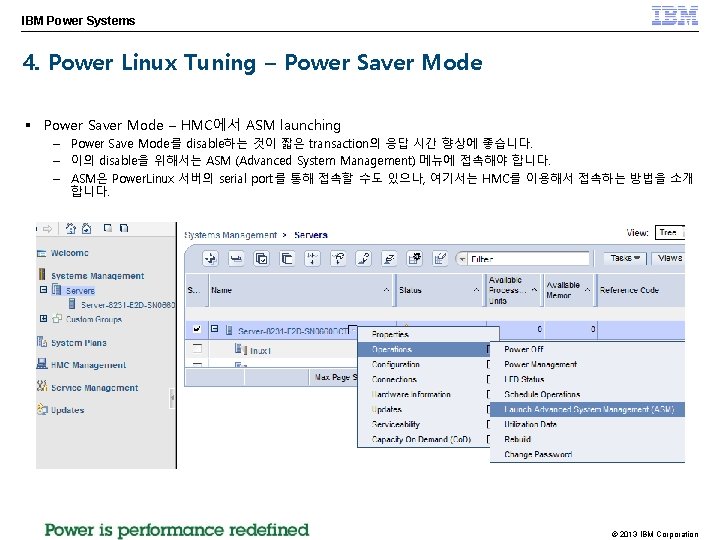Choose Power Management in submenu
Viewport: 720px width, 540px height.
pyautogui.click(x=587, y=365)
